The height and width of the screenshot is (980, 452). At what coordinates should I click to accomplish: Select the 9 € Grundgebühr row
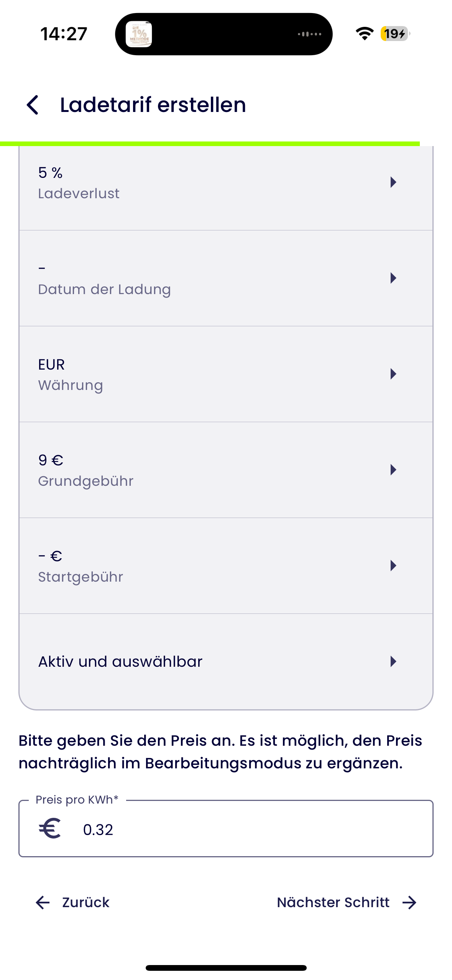click(226, 470)
